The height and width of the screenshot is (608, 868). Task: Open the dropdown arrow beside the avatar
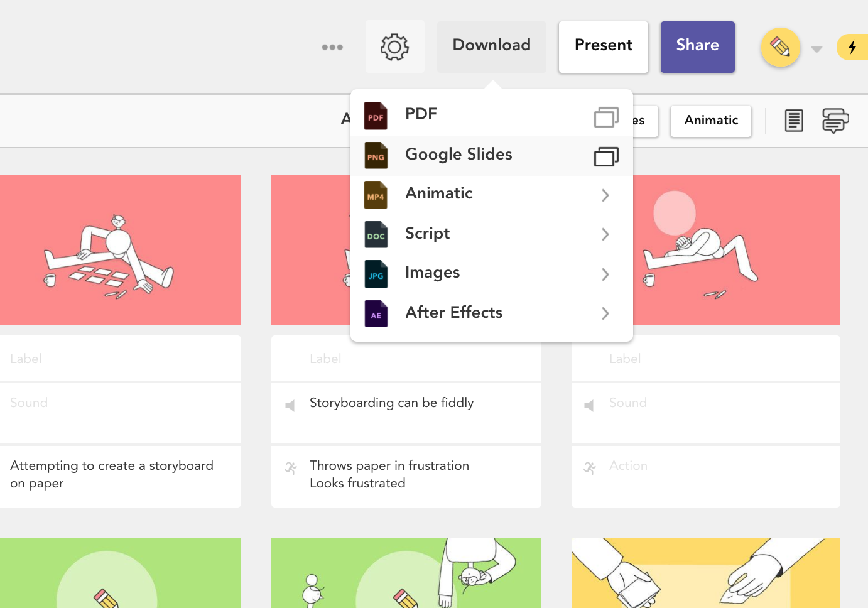point(816,49)
